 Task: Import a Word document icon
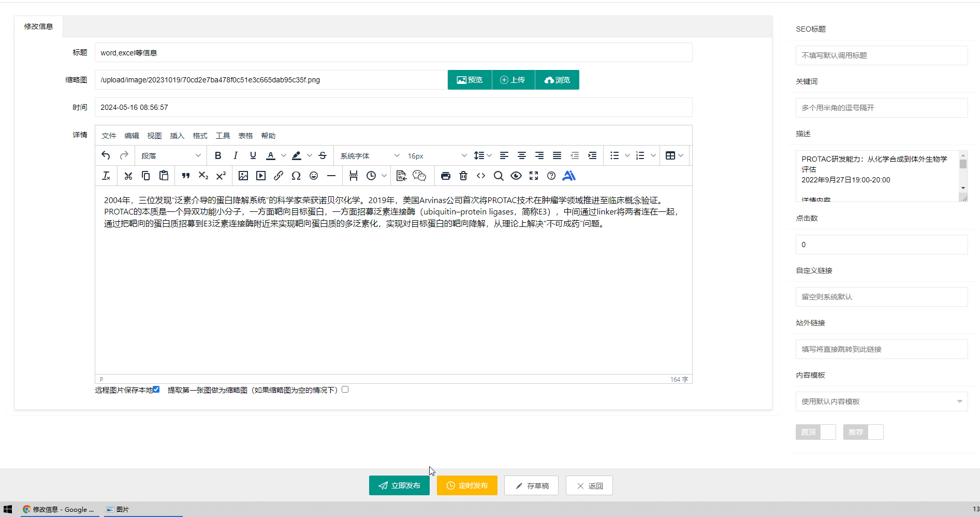click(401, 176)
